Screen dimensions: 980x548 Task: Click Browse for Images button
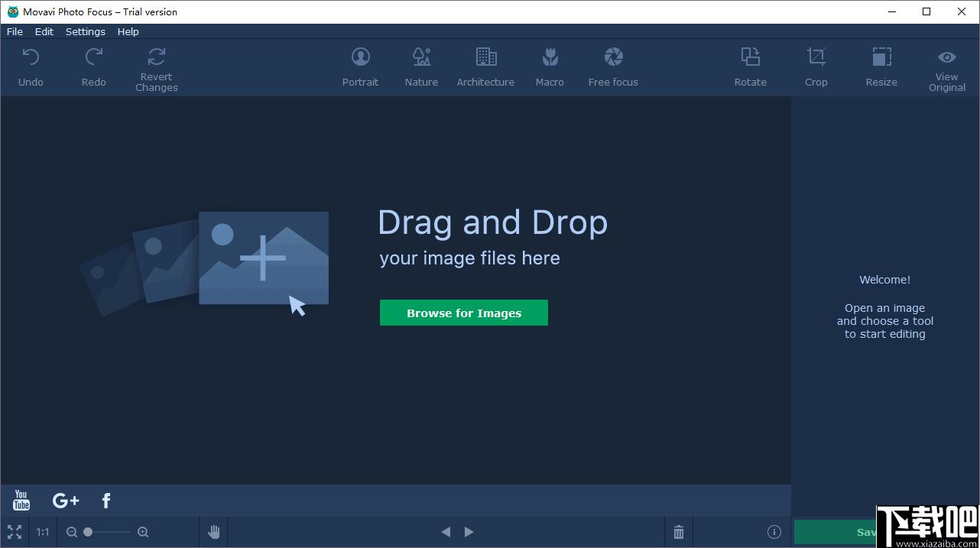click(x=464, y=313)
